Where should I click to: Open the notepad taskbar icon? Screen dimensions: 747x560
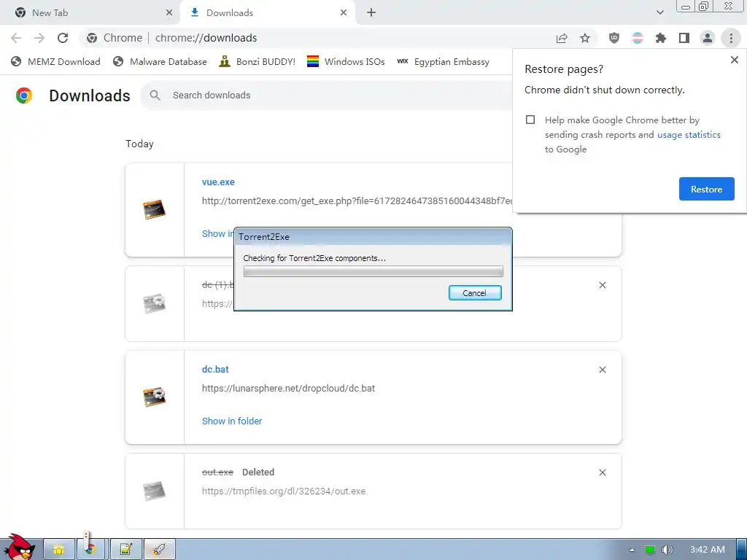click(x=126, y=550)
